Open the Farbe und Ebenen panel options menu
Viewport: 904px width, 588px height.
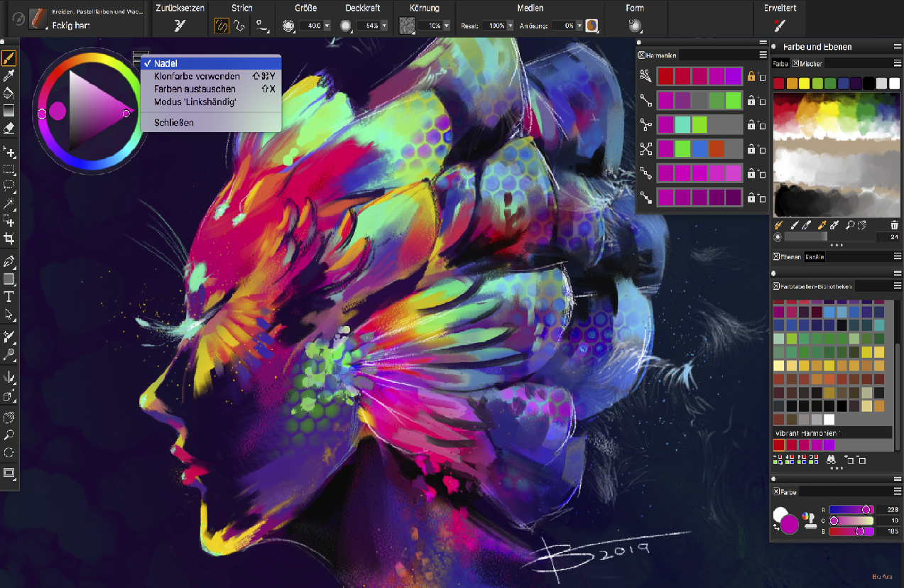pos(898,46)
